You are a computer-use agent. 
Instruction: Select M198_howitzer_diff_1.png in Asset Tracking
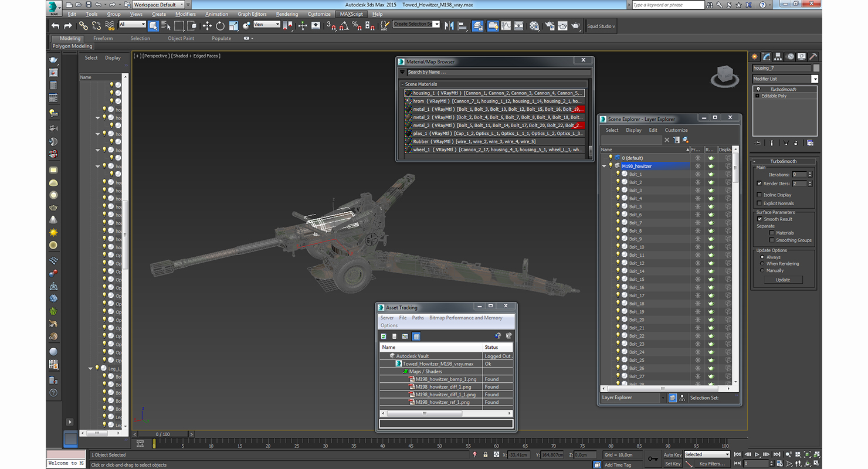tap(443, 387)
